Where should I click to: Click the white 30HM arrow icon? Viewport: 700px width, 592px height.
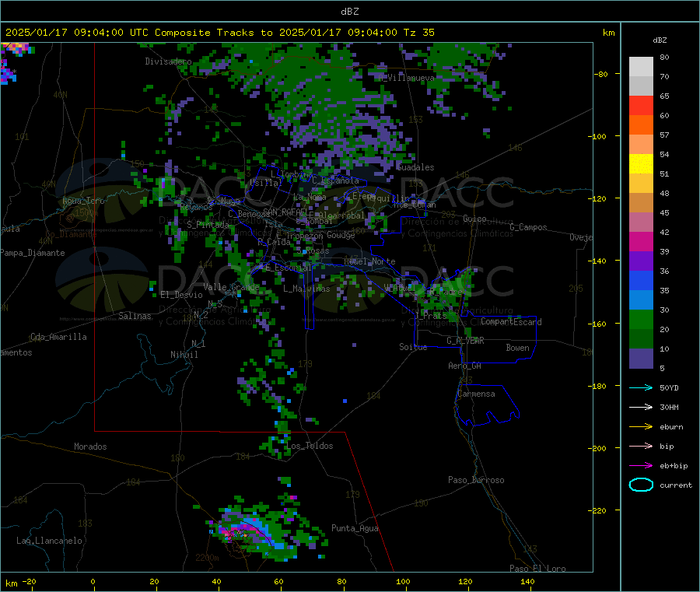641,407
